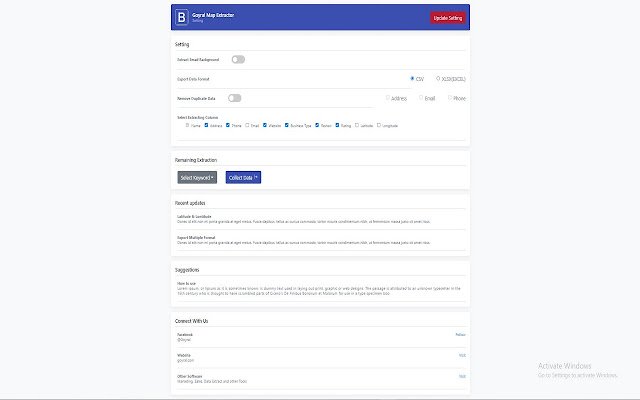Click the Export Multiple Format update heading
The width and height of the screenshot is (640, 400).
[196, 238]
